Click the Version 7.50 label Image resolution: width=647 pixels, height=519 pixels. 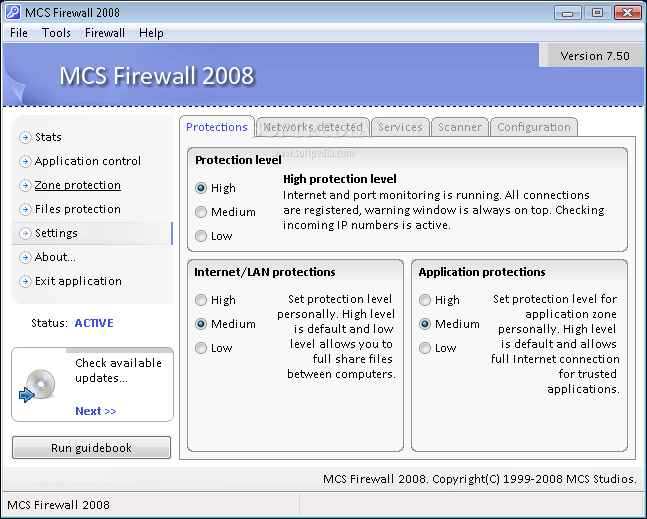click(x=595, y=56)
